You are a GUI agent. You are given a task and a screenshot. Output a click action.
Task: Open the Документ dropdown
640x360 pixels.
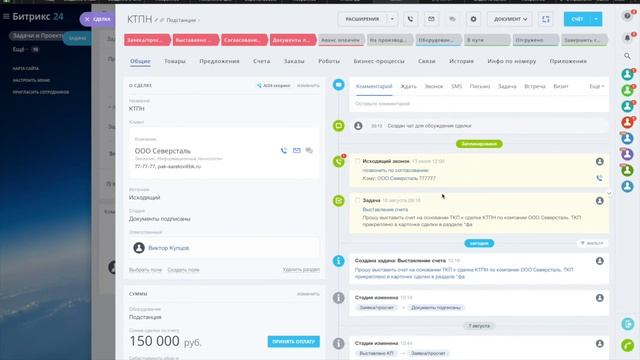(510, 19)
